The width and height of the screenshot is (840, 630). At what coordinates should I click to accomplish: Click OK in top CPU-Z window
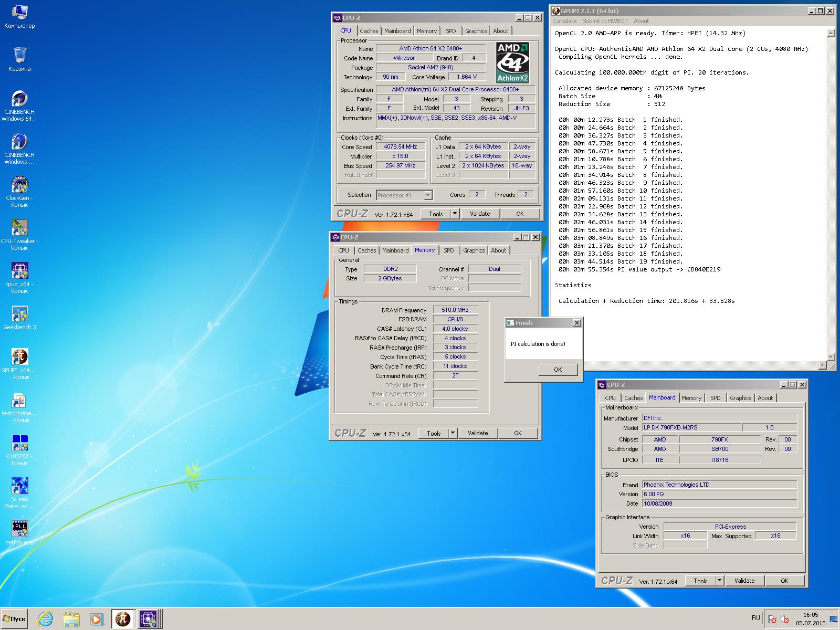(520, 214)
